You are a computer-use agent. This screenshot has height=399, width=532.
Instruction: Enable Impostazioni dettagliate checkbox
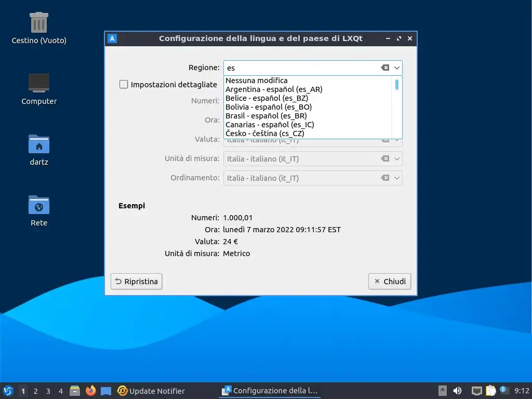(x=124, y=84)
